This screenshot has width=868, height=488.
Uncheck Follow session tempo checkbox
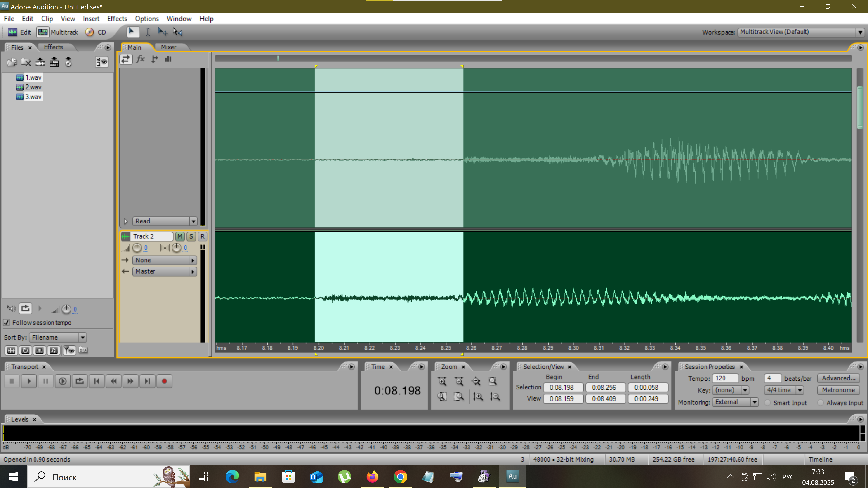coord(6,323)
